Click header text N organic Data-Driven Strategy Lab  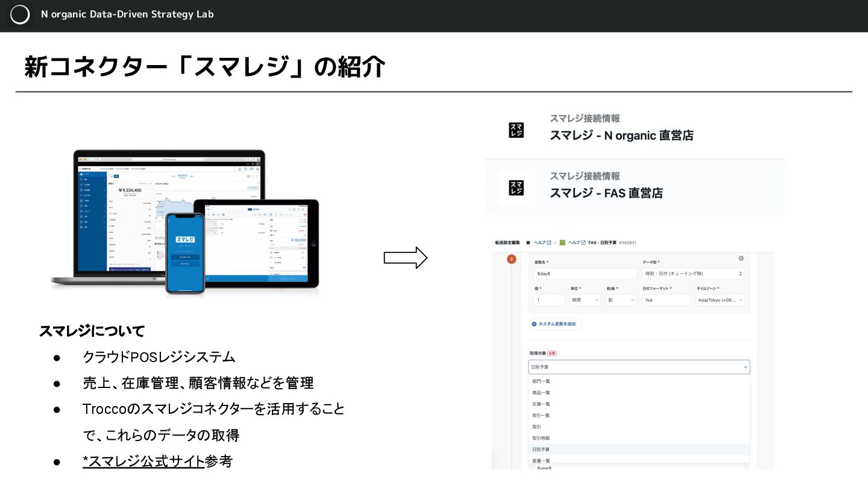click(127, 14)
